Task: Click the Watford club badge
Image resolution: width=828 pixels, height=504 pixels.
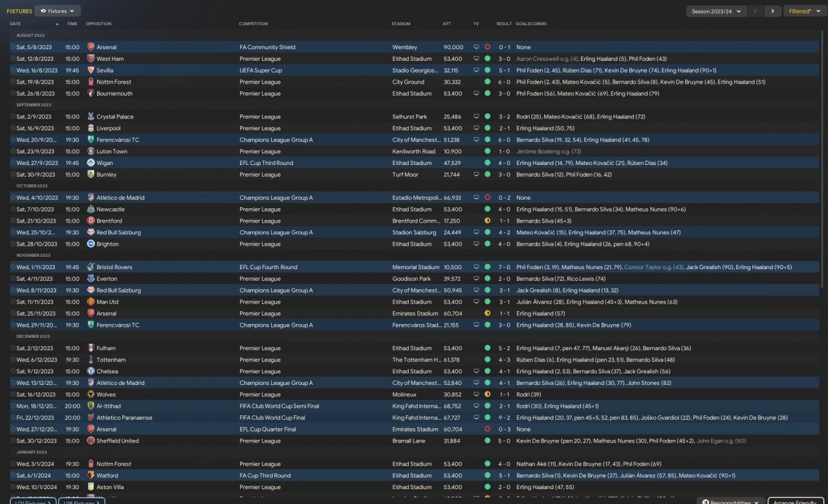Action: [91, 476]
